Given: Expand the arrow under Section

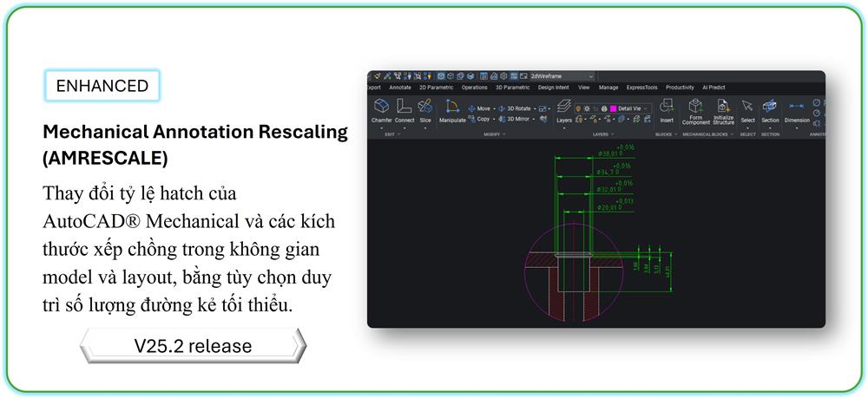Looking at the screenshot, I should tap(769, 127).
